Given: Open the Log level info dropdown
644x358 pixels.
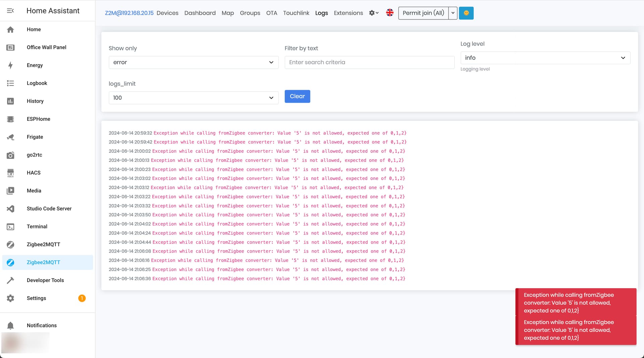Looking at the screenshot, I should pyautogui.click(x=545, y=58).
